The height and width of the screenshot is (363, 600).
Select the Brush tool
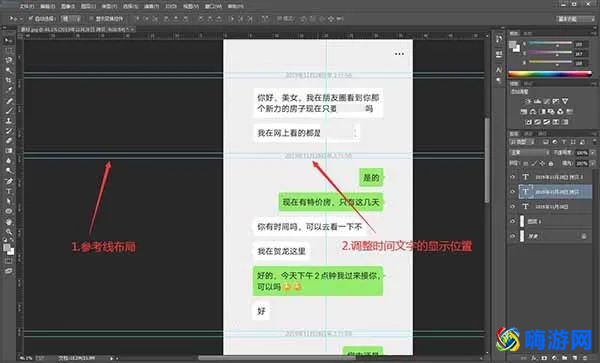tap(8, 111)
